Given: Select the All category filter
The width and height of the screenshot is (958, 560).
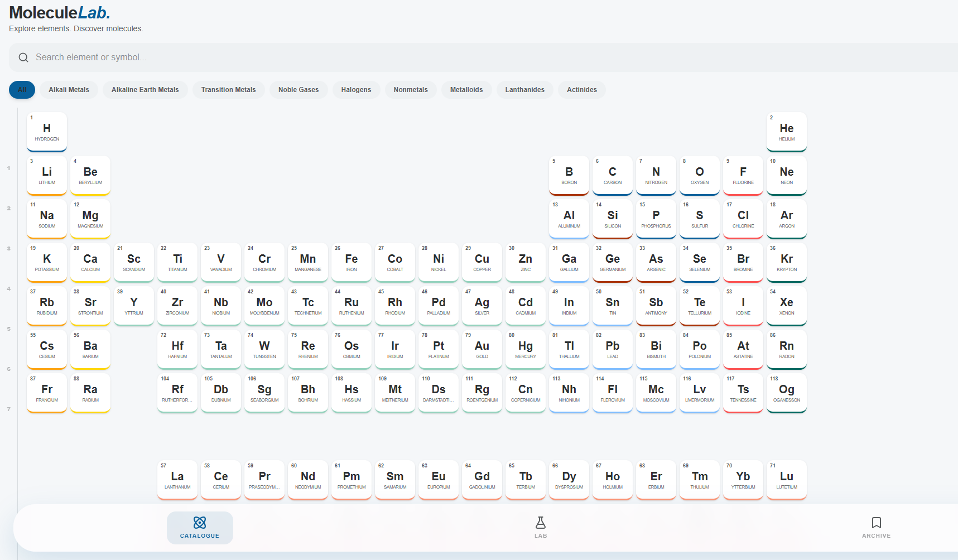Looking at the screenshot, I should coord(22,90).
